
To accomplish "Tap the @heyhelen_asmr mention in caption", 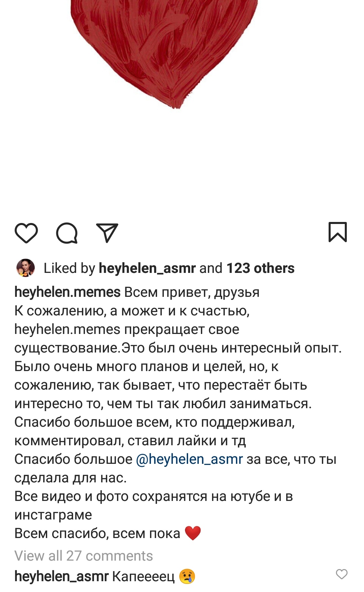I will [x=189, y=459].
